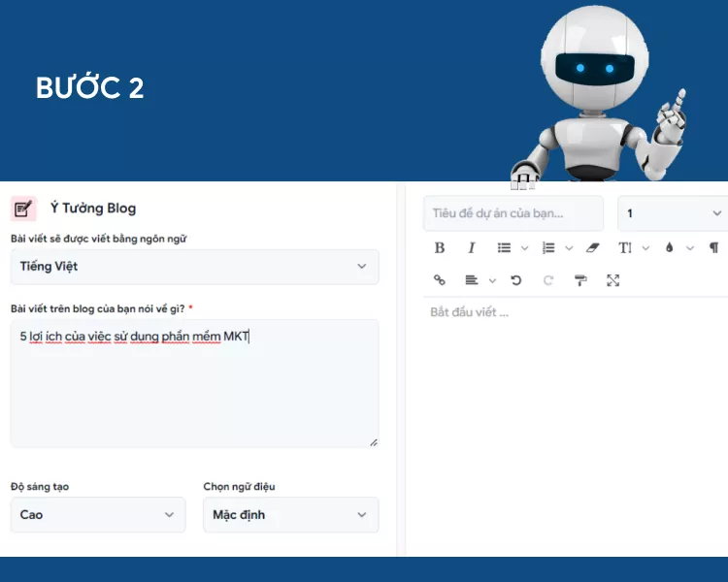Screen dimensions: 728x582
Task: Undo last edit in editor
Action: click(x=515, y=280)
